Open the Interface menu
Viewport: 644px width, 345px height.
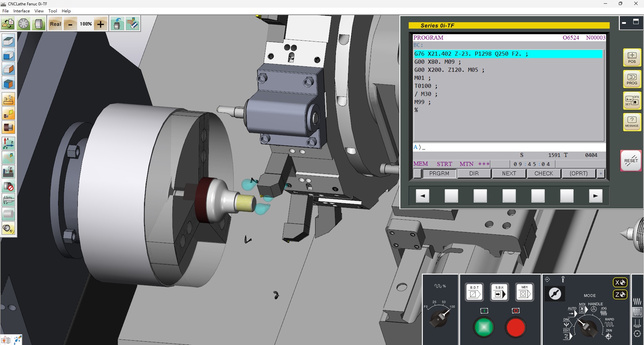(x=21, y=11)
